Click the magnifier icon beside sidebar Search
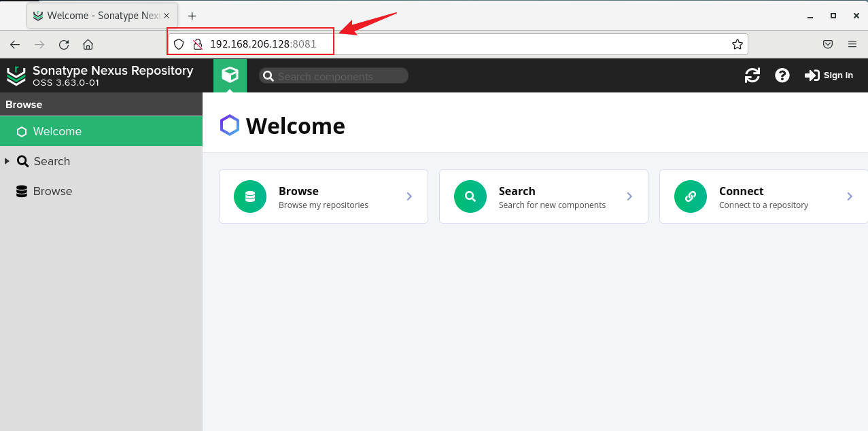 click(22, 161)
